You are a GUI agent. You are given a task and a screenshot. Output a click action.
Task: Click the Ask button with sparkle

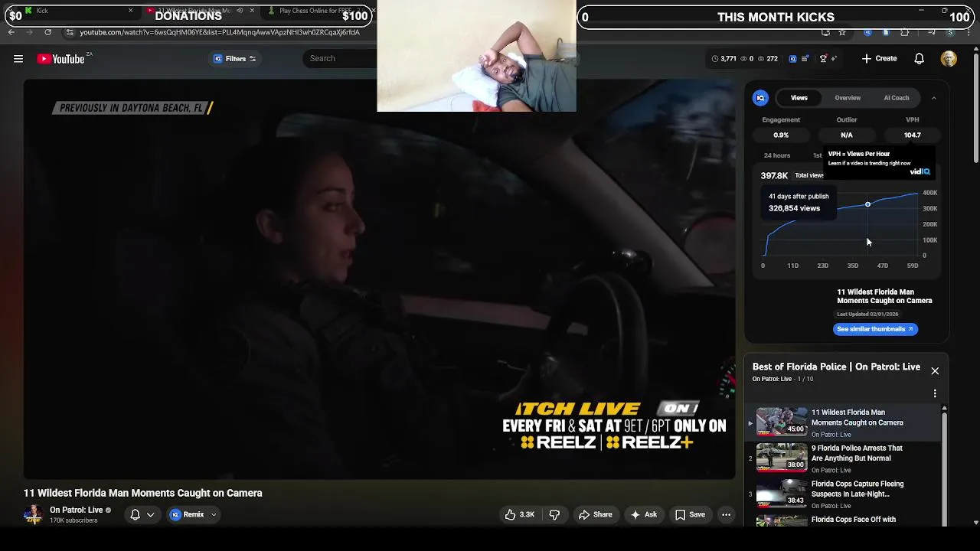[643, 515]
